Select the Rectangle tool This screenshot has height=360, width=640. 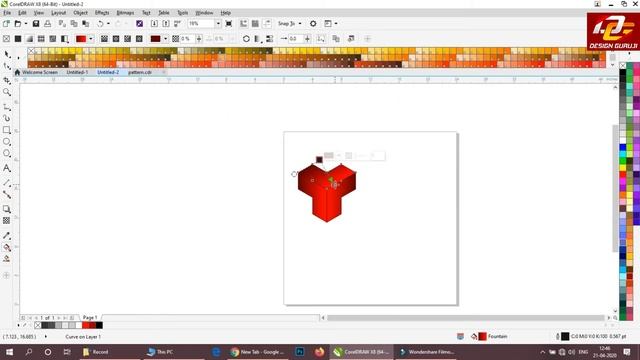tap(7, 130)
